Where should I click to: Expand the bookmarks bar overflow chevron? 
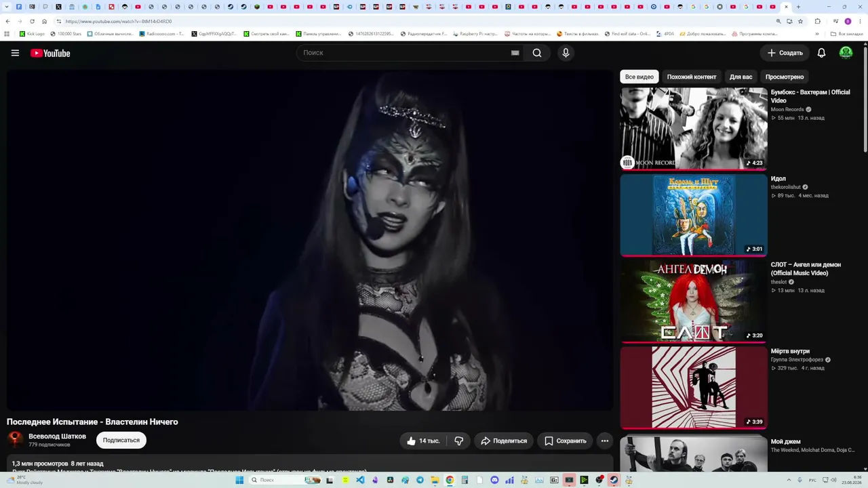[816, 33]
